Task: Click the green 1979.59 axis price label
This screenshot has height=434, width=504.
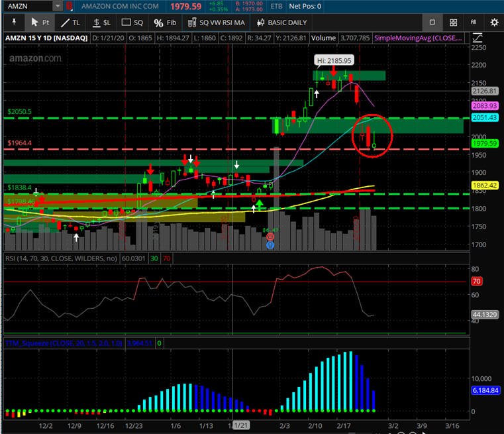Action: pos(485,143)
